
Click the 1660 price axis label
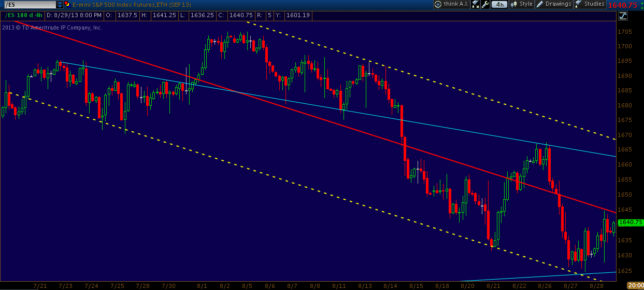point(625,165)
